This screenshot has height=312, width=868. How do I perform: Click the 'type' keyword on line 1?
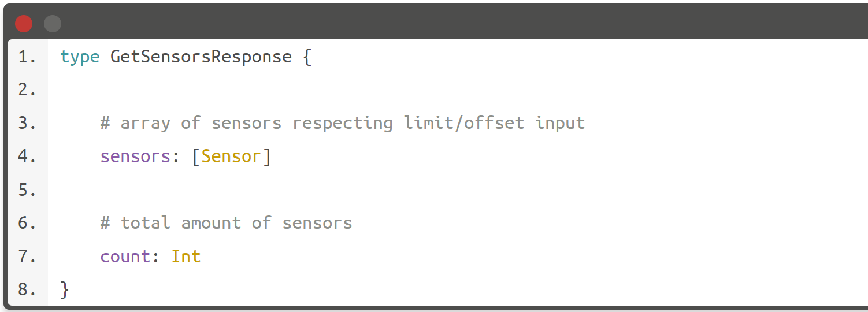[80, 57]
